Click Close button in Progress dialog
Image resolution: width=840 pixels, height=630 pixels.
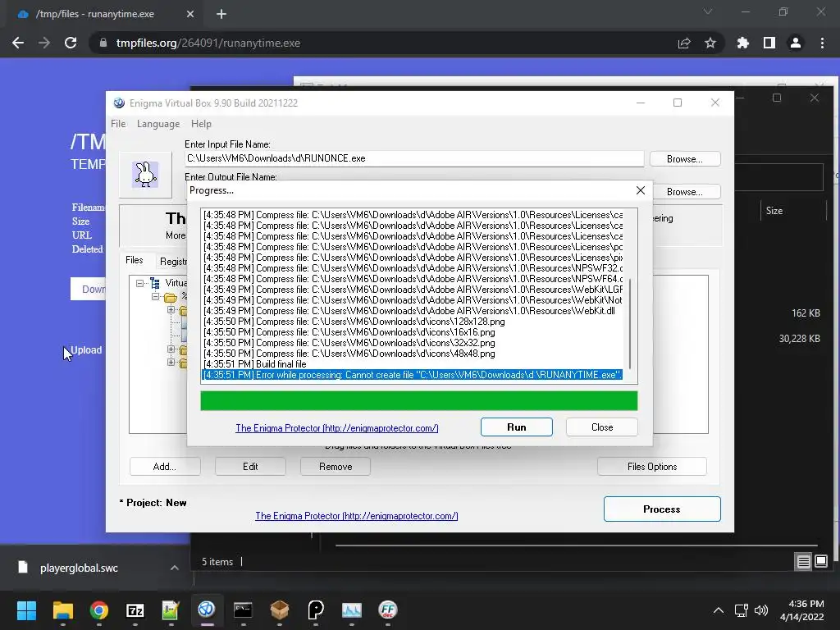602,427
